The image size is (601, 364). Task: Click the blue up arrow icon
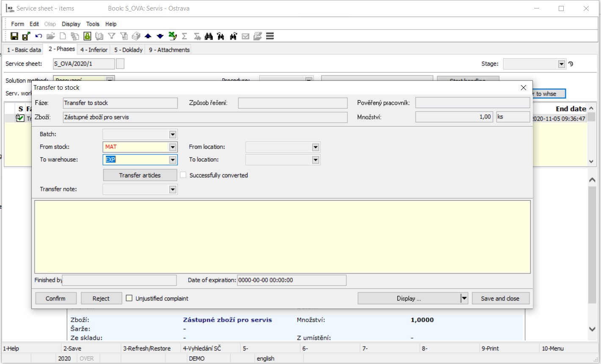click(x=148, y=36)
